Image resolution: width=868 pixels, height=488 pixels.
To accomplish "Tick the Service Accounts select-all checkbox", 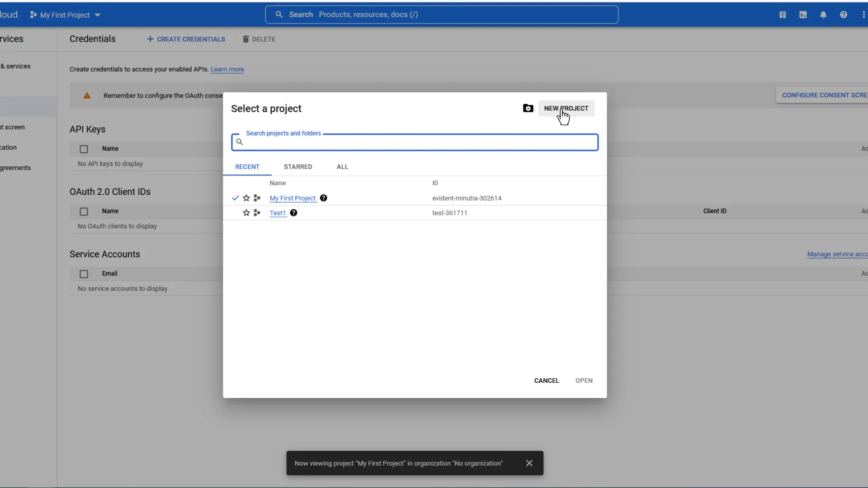I will (84, 274).
